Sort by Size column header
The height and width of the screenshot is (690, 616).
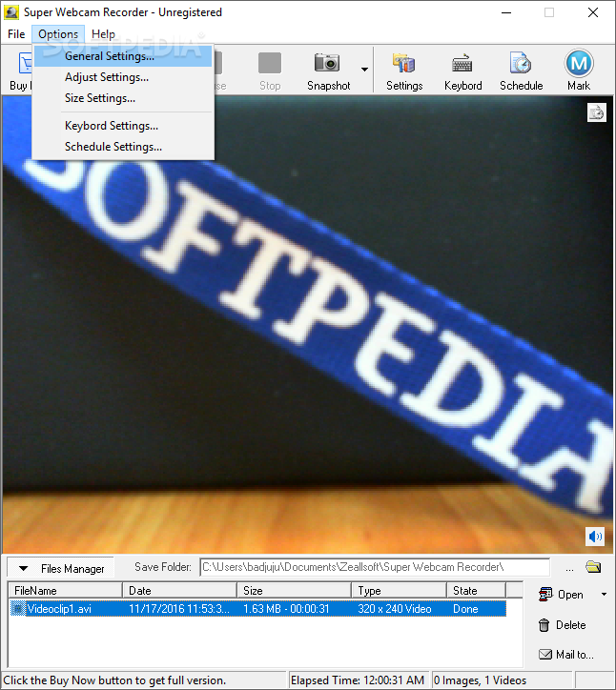tap(294, 591)
